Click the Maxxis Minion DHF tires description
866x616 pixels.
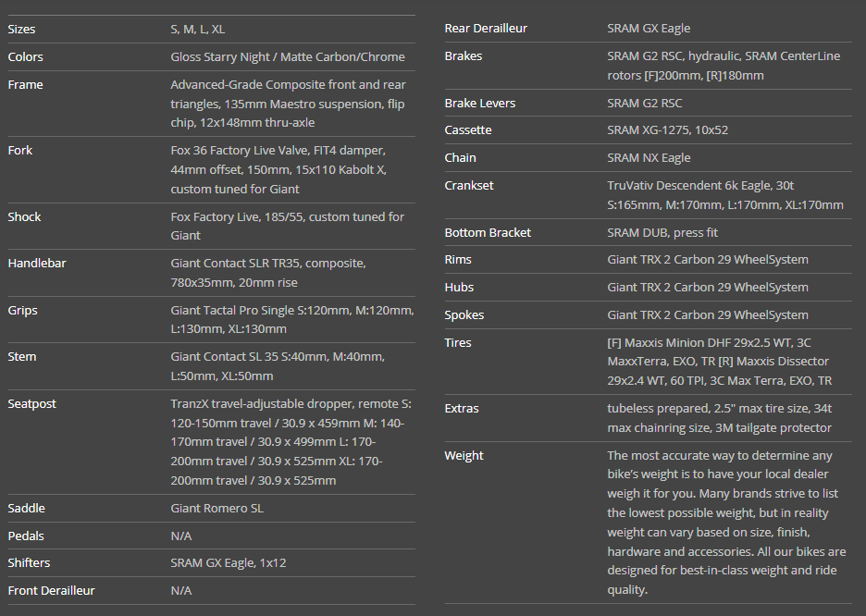pos(719,362)
